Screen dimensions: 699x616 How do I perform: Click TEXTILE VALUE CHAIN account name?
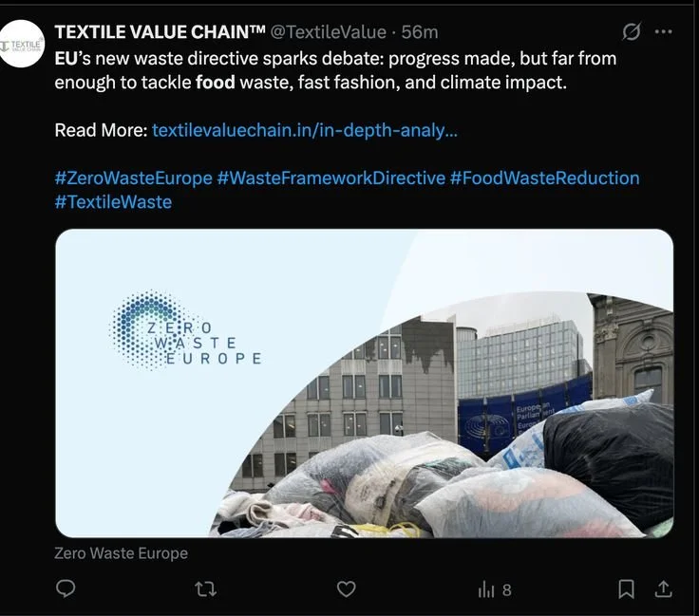click(x=161, y=31)
